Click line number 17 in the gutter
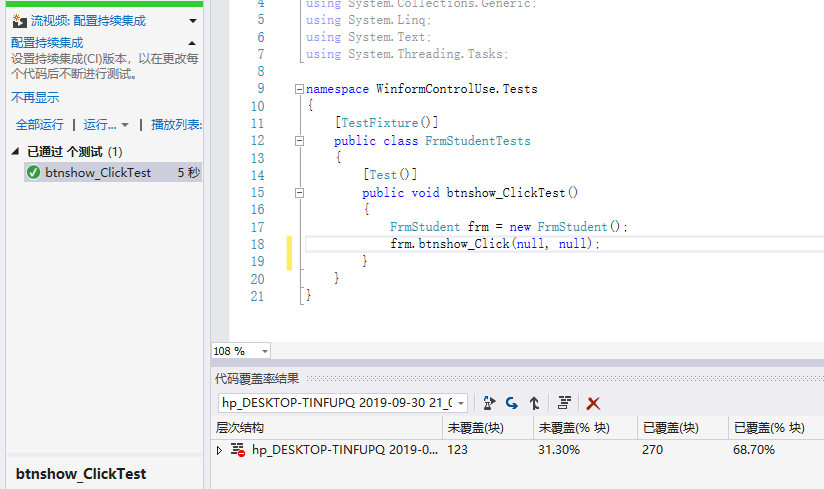The height and width of the screenshot is (489, 824). click(258, 227)
